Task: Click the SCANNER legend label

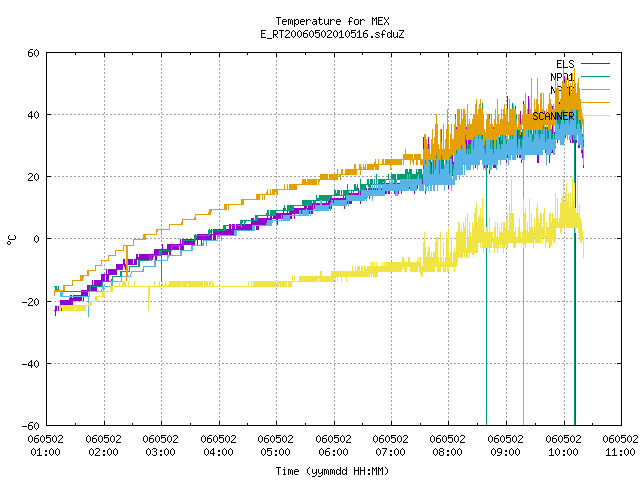Action: 553,116
